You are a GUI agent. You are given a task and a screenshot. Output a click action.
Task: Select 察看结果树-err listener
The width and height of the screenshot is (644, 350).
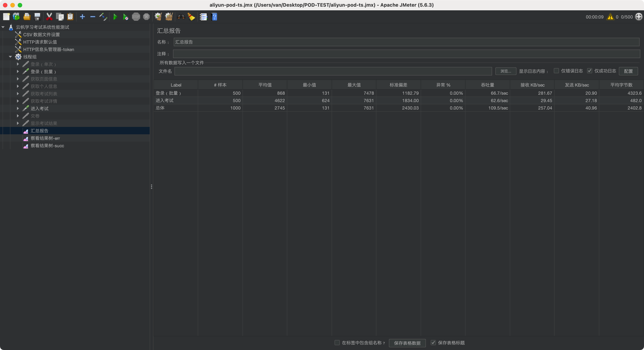pos(45,138)
